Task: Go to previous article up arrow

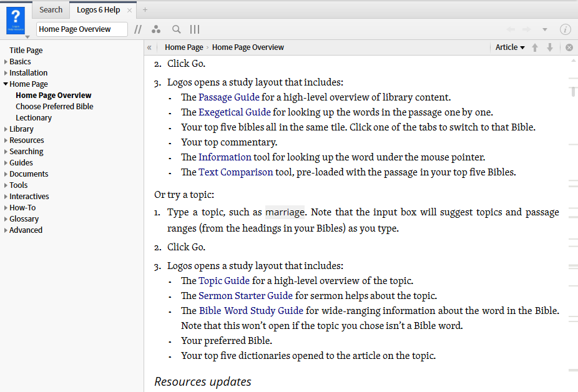Action: coord(535,47)
